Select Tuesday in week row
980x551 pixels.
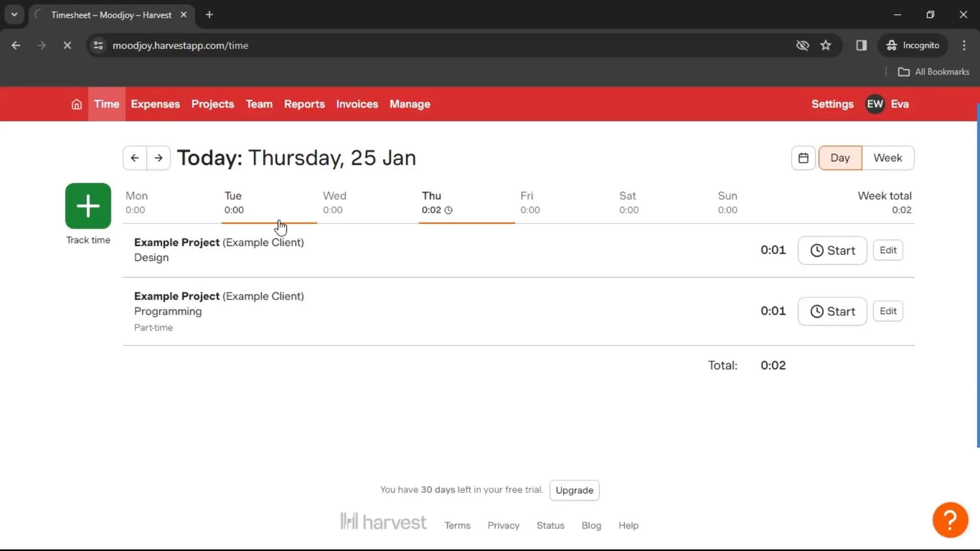tap(234, 203)
